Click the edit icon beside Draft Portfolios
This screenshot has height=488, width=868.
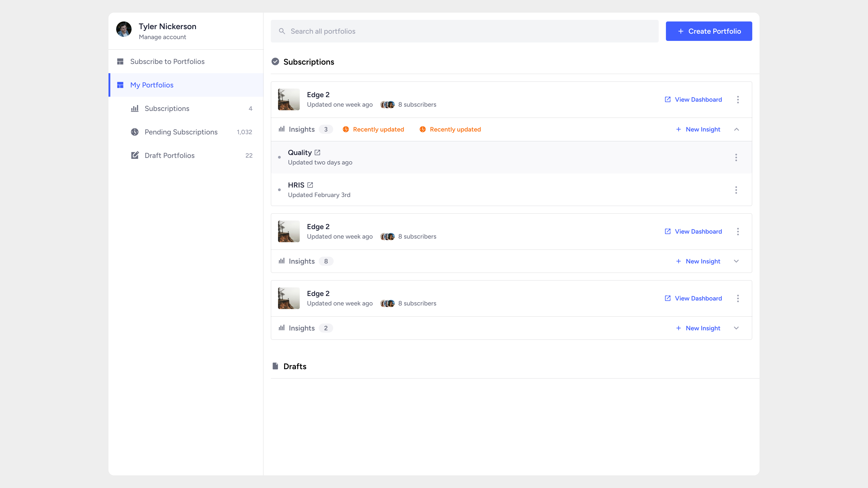click(x=135, y=155)
